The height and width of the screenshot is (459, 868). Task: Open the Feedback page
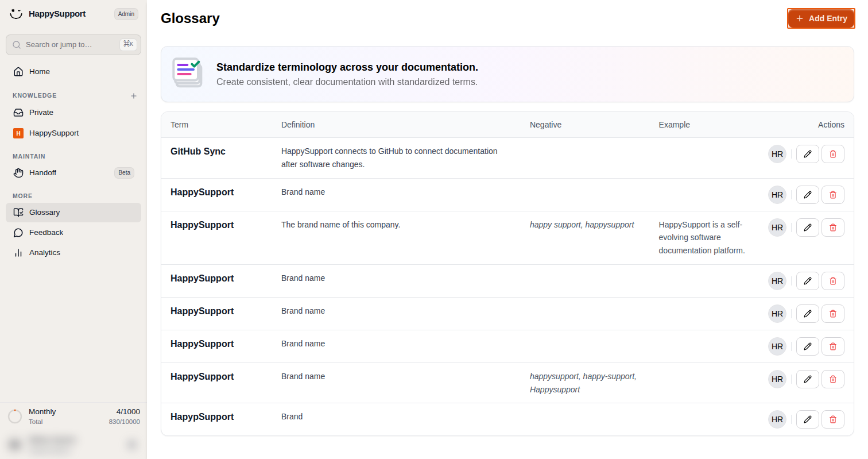73,233
